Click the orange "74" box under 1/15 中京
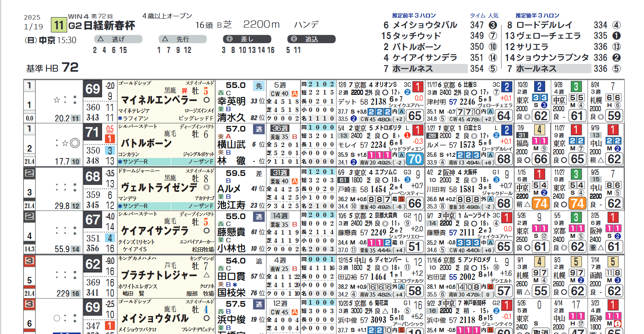644x334 pixels. click(541, 203)
